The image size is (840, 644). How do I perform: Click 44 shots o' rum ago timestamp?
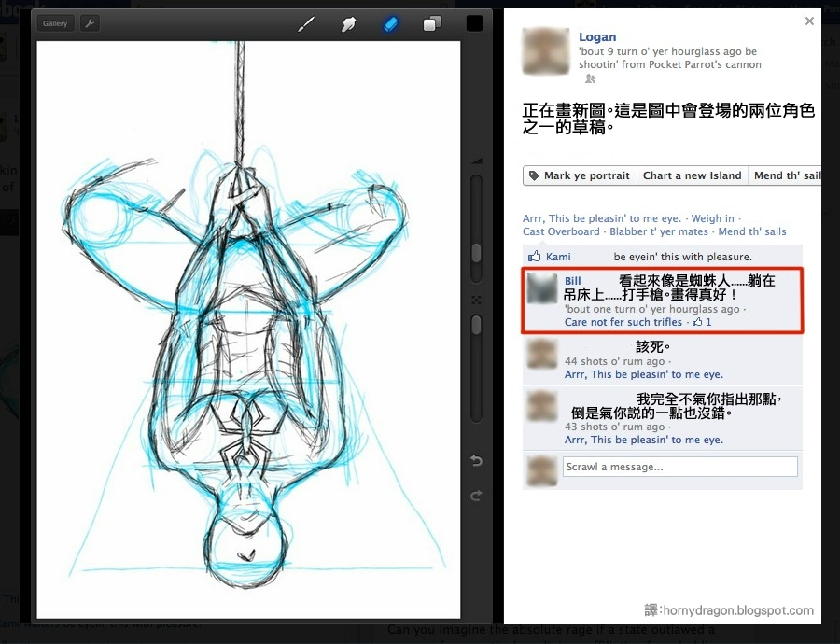point(614,361)
